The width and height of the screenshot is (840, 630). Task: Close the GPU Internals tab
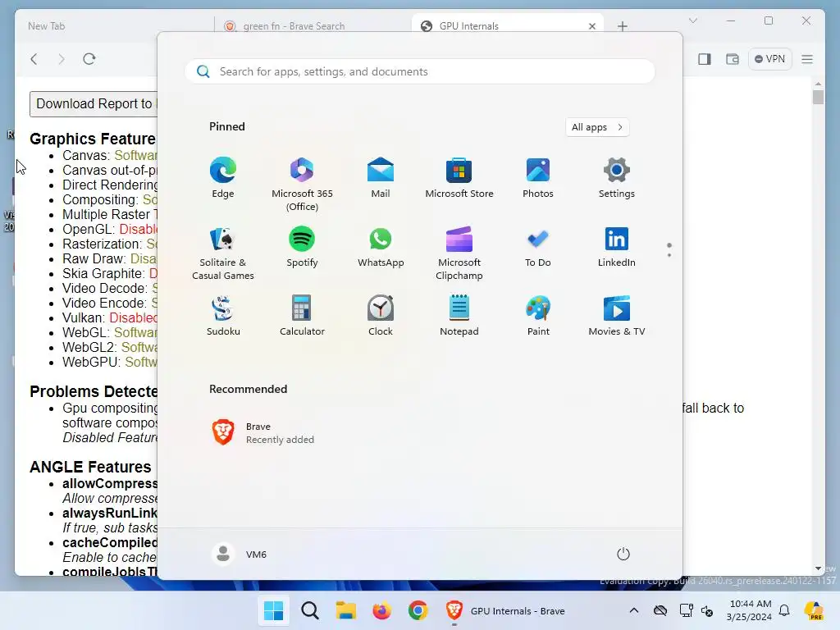592,26
